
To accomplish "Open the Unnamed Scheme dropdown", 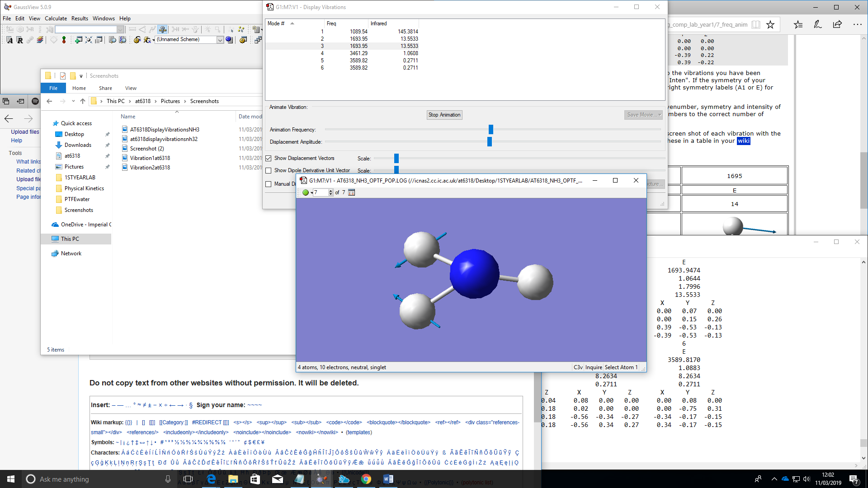I will point(220,40).
